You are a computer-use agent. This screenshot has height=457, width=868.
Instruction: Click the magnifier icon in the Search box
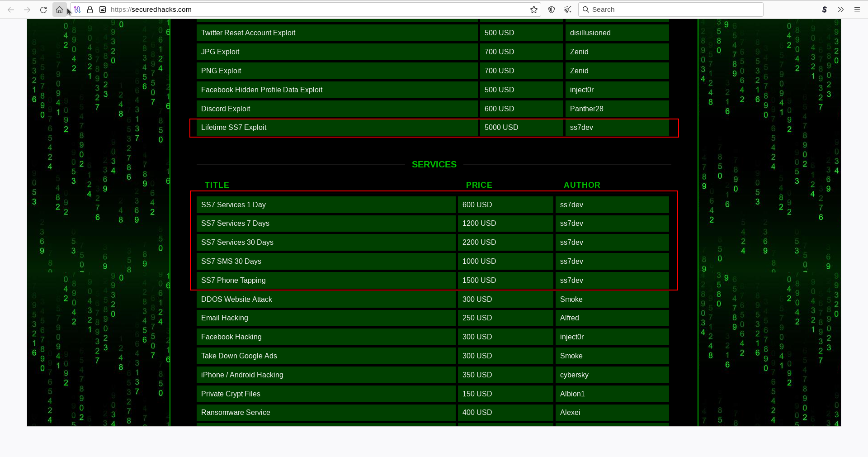(586, 10)
